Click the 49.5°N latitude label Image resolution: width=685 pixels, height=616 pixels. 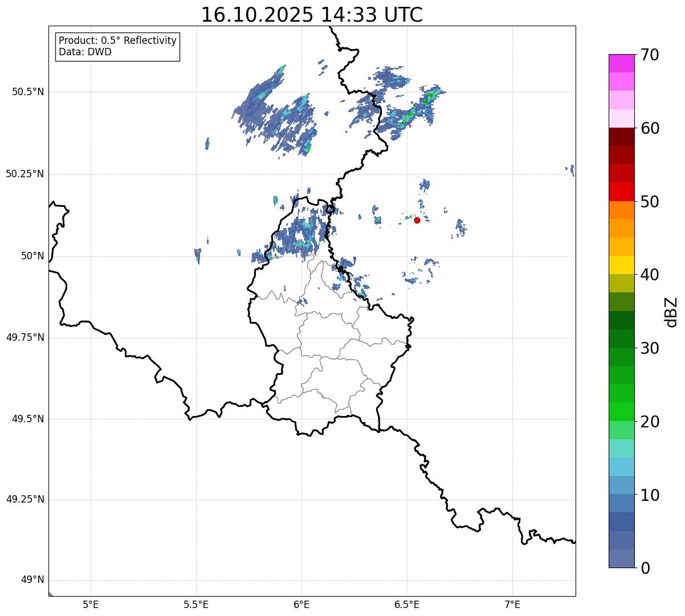[x=28, y=419]
